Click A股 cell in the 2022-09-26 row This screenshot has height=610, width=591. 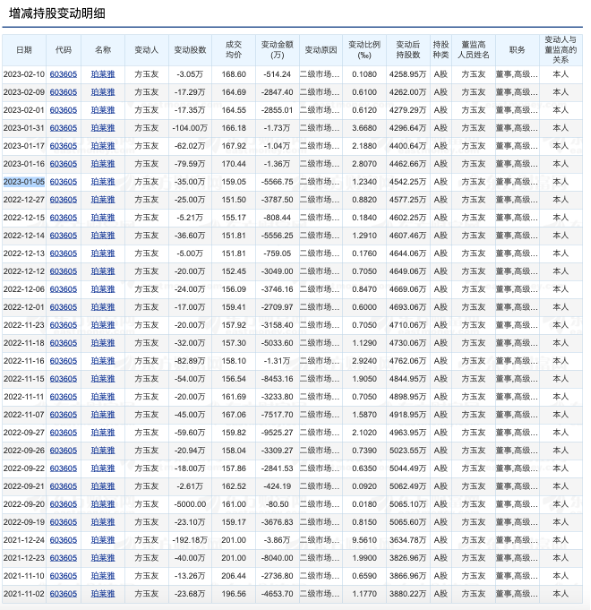tap(440, 450)
